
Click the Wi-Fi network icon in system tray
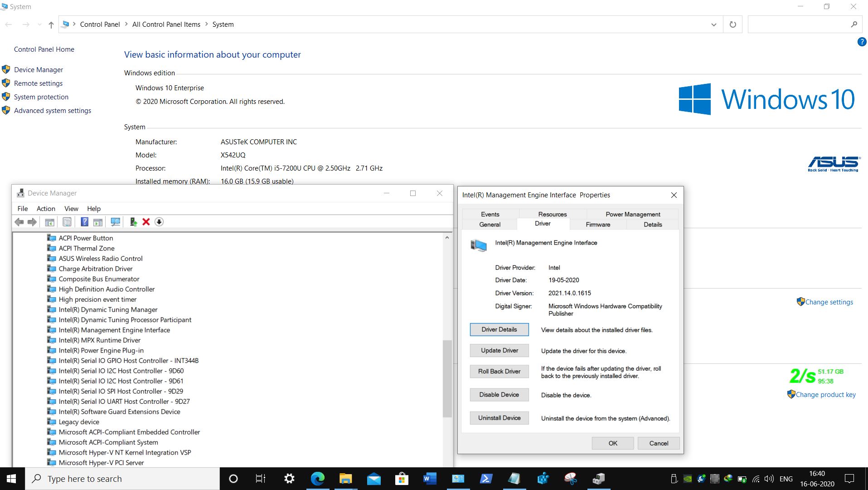(x=756, y=479)
